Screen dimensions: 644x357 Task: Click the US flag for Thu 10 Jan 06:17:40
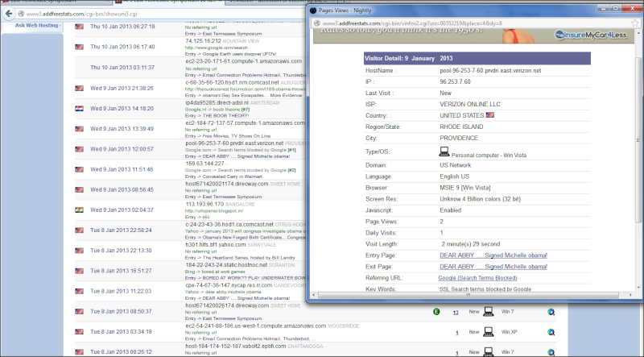79,47
